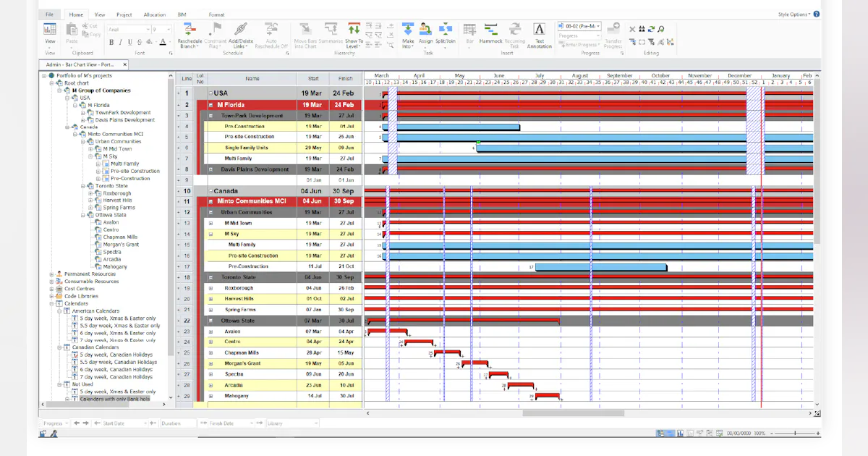
Task: Click the Start column header
Action: [x=312, y=78]
